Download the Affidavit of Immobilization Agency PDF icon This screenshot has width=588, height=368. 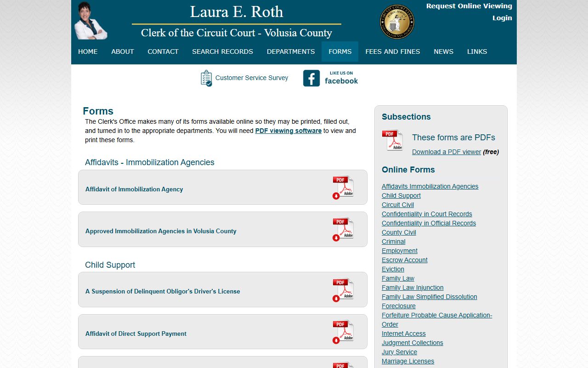[343, 187]
